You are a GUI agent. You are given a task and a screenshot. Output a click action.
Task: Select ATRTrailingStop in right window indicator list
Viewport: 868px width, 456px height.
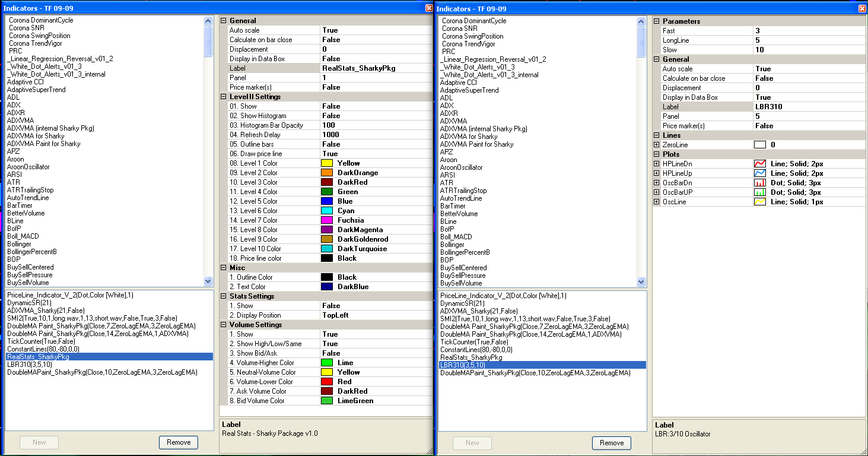[463, 191]
